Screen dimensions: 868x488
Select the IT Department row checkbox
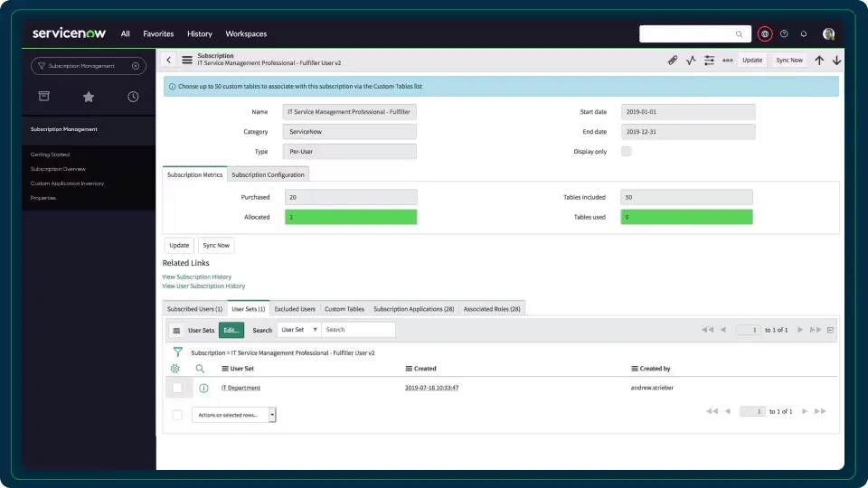(x=177, y=388)
